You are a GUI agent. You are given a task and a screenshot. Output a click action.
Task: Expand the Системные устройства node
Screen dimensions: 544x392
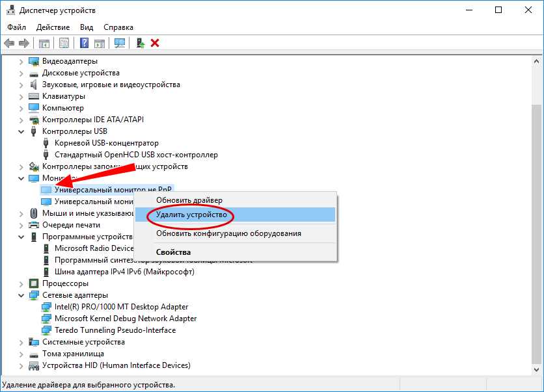(21, 343)
